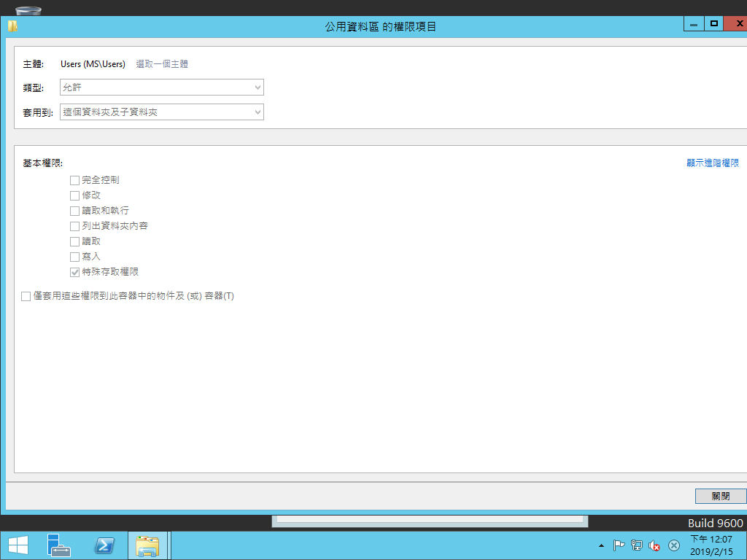Check the 完全控制 checkbox

coord(75,181)
